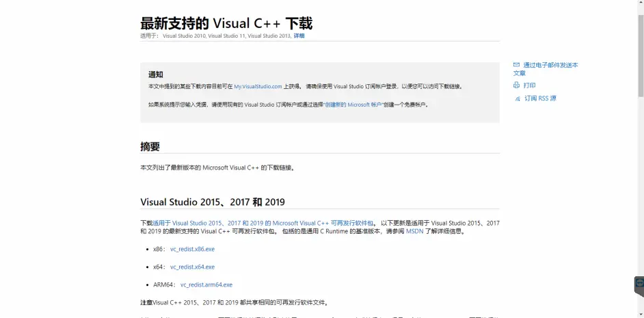This screenshot has width=644, height=318.
Task: Open the 订阅 RSS 源 link
Action: tap(540, 98)
